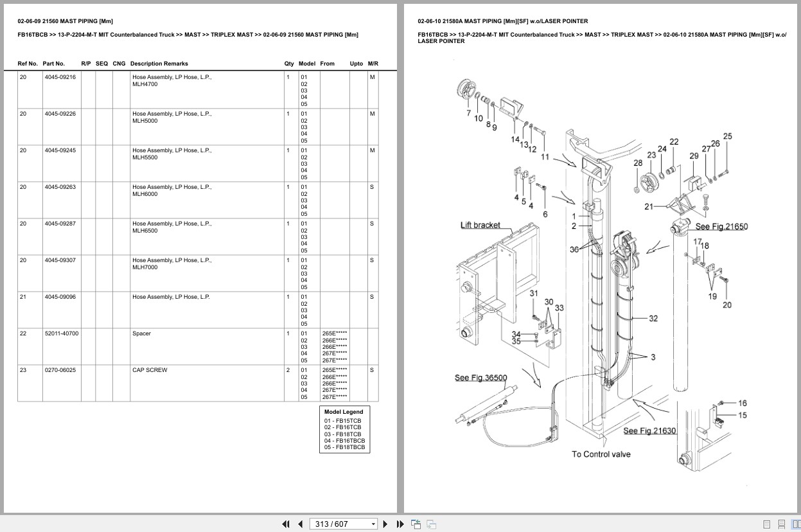Open the page number dropdown arrow
Screen dimensions: 801x532
[373, 524]
